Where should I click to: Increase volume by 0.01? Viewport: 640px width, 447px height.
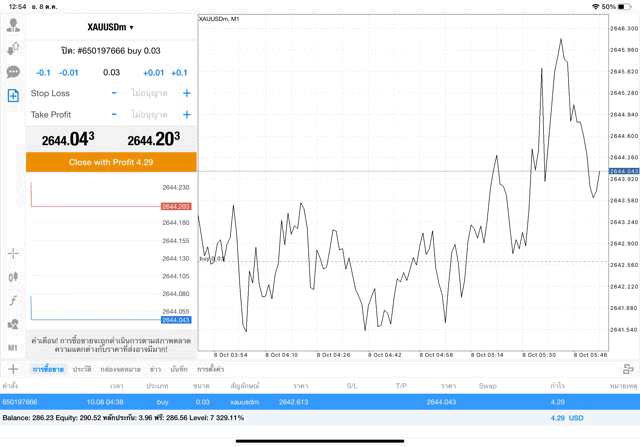click(x=153, y=73)
